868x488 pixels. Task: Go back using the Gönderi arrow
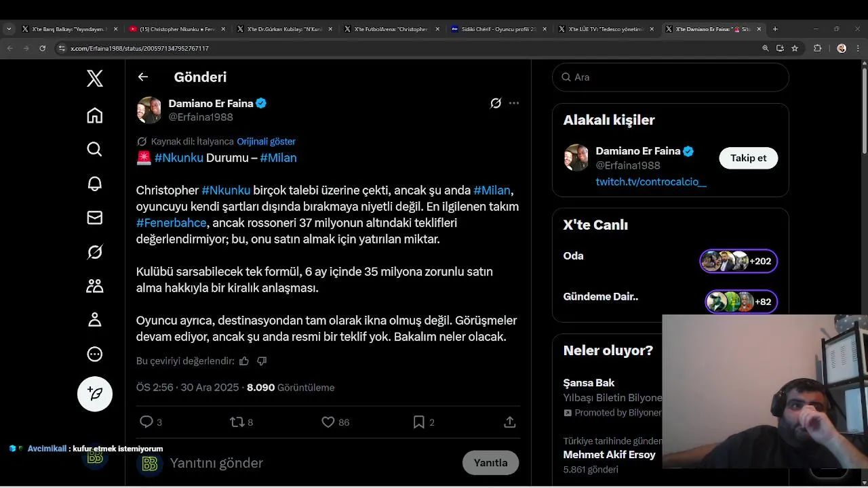pyautogui.click(x=143, y=77)
